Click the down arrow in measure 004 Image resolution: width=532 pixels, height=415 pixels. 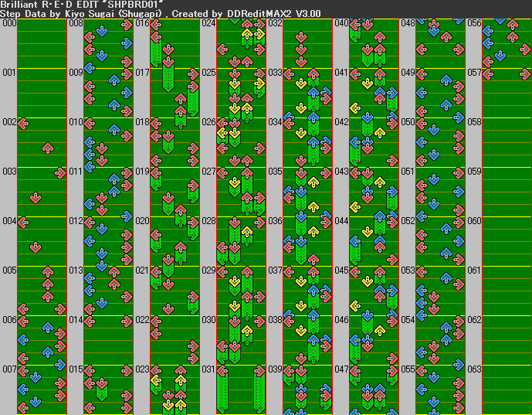tap(36, 247)
